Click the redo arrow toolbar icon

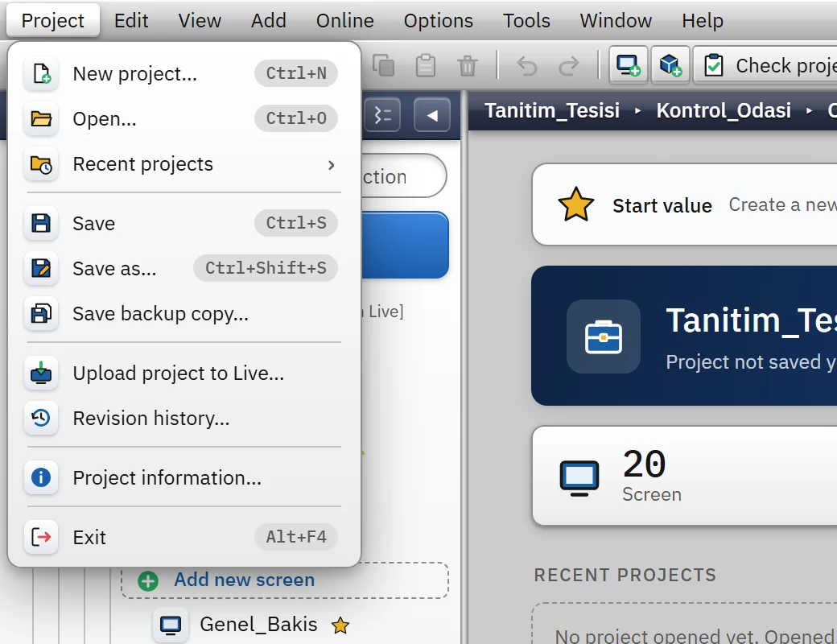568,66
